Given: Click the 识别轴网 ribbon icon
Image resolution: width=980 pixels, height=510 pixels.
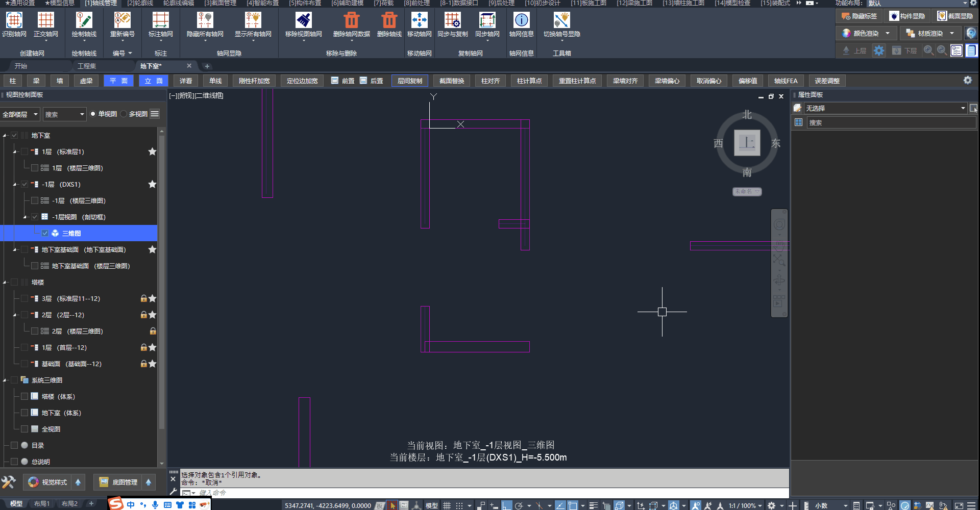Looking at the screenshot, I should [14, 20].
